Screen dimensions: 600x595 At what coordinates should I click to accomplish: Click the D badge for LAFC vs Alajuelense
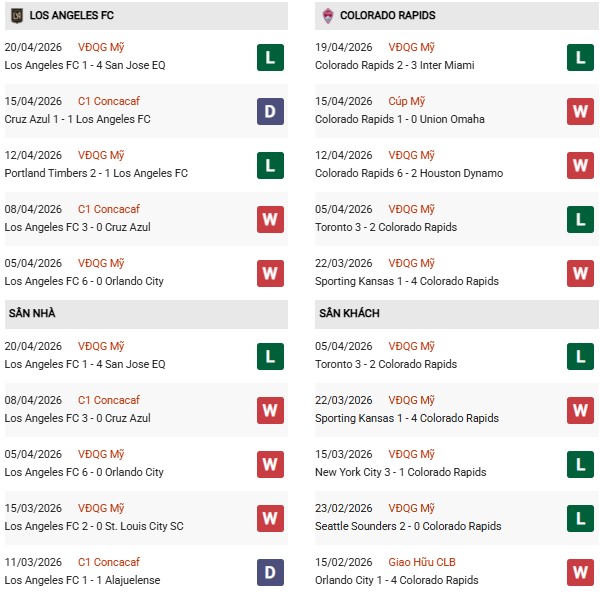click(270, 572)
